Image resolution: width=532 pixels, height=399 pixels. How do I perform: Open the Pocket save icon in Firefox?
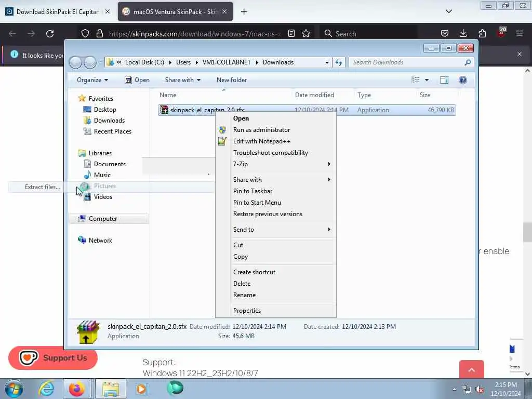click(445, 33)
